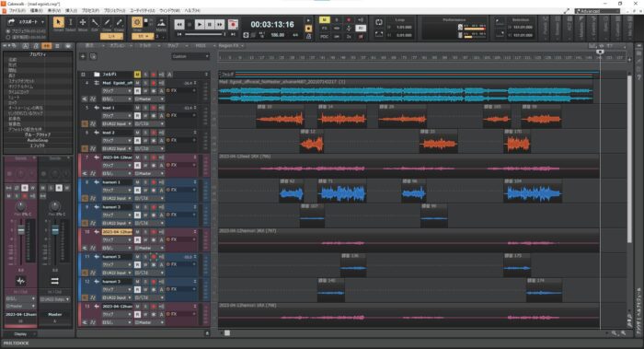Click the vertical scrollbar in track view

(x=629, y=158)
